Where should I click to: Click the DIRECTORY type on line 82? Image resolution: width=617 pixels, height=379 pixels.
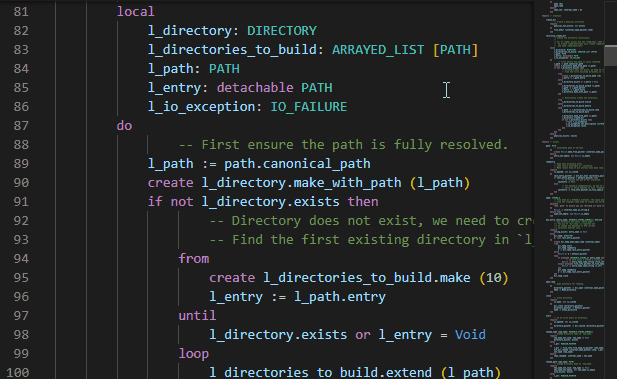[282, 31]
